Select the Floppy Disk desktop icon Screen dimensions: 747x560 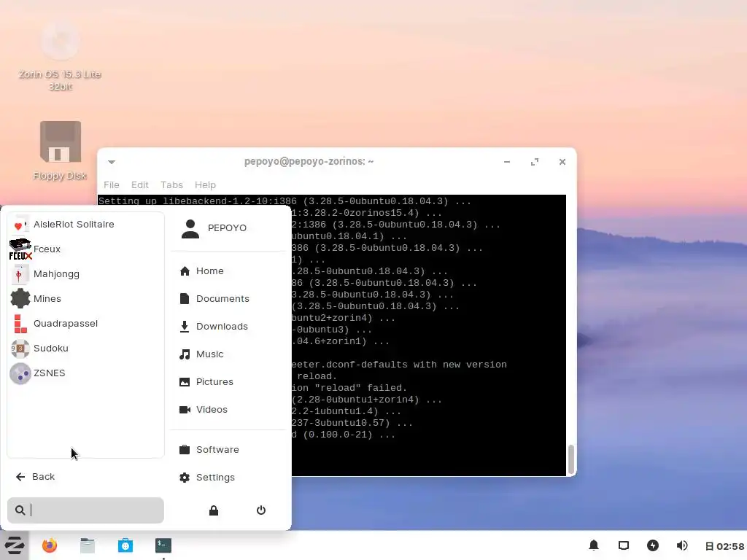click(x=60, y=151)
